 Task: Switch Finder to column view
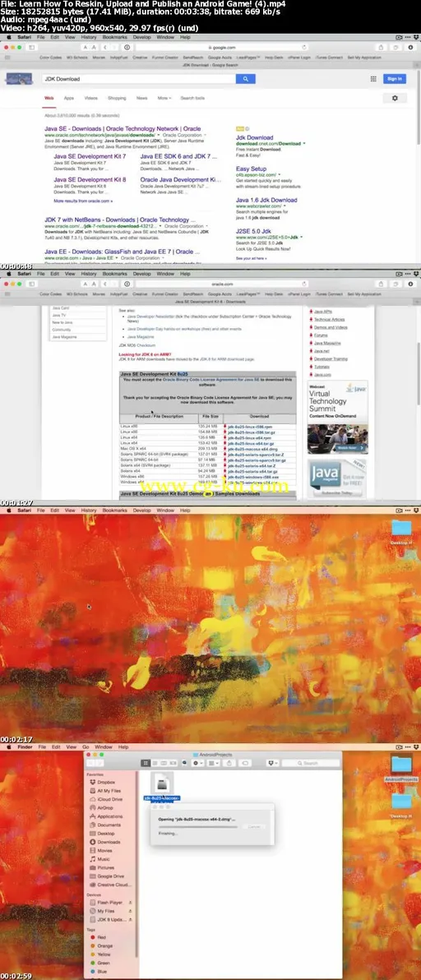(x=164, y=763)
